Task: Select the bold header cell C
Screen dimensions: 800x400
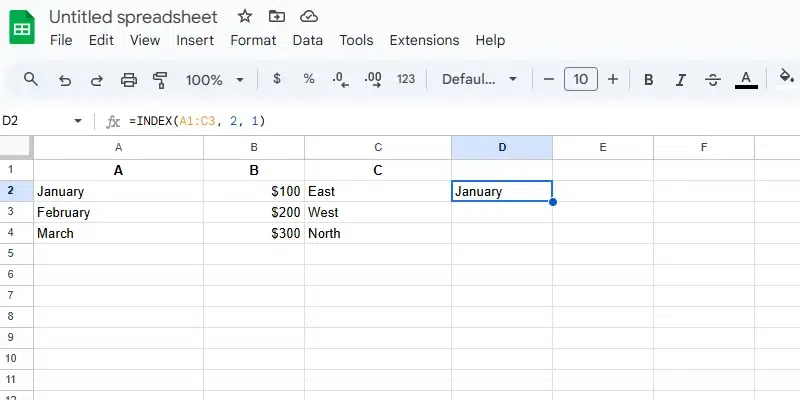Action: (x=378, y=170)
